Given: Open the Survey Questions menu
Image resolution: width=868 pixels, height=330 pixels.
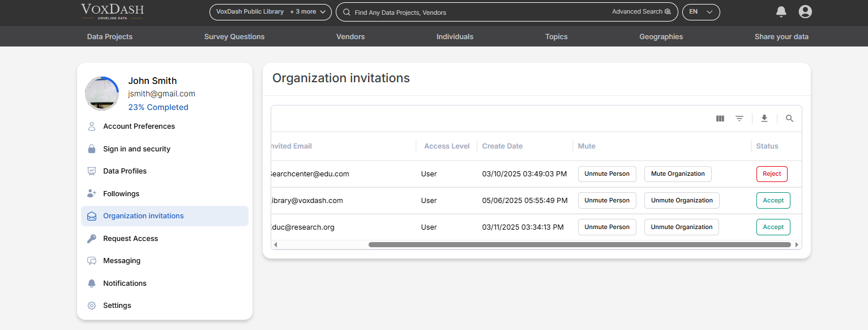Looking at the screenshot, I should pyautogui.click(x=234, y=37).
